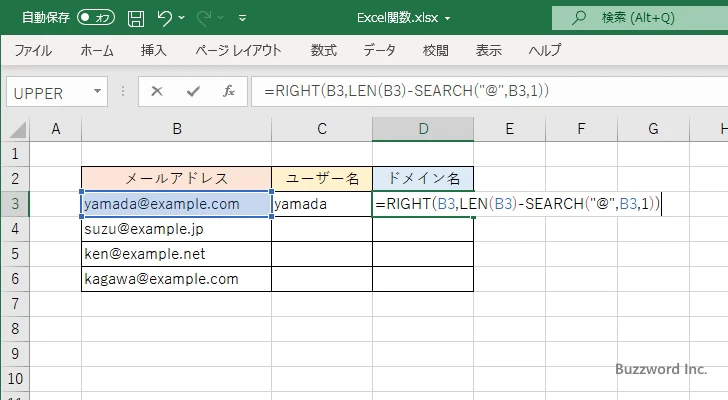Switch to the 挿入 tab
This screenshot has height=400, width=728.
(x=154, y=50)
